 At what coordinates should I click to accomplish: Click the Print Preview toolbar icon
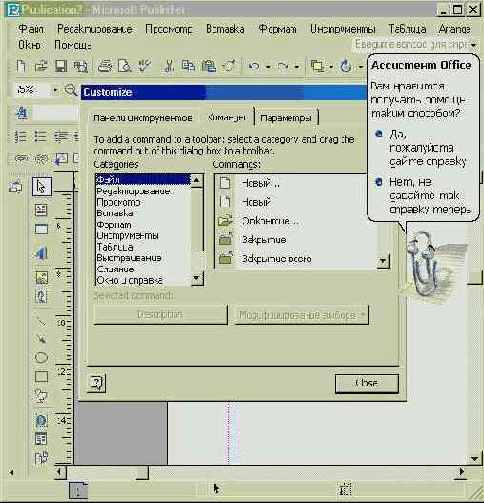(125, 66)
